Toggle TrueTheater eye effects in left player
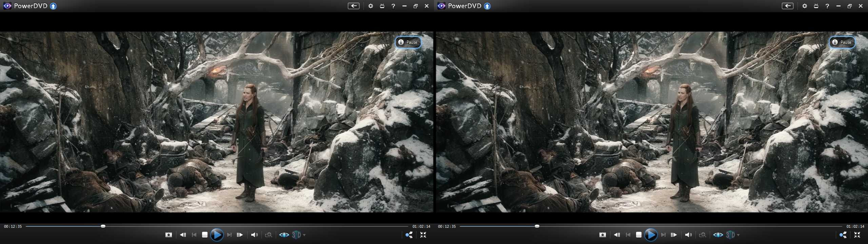 coord(284,235)
